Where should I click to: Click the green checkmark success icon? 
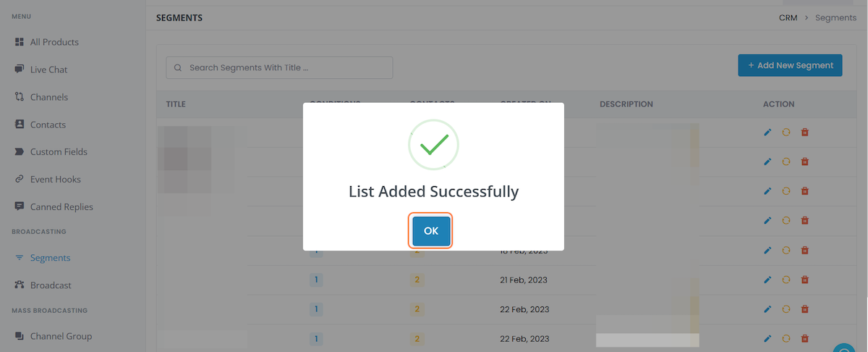point(433,145)
